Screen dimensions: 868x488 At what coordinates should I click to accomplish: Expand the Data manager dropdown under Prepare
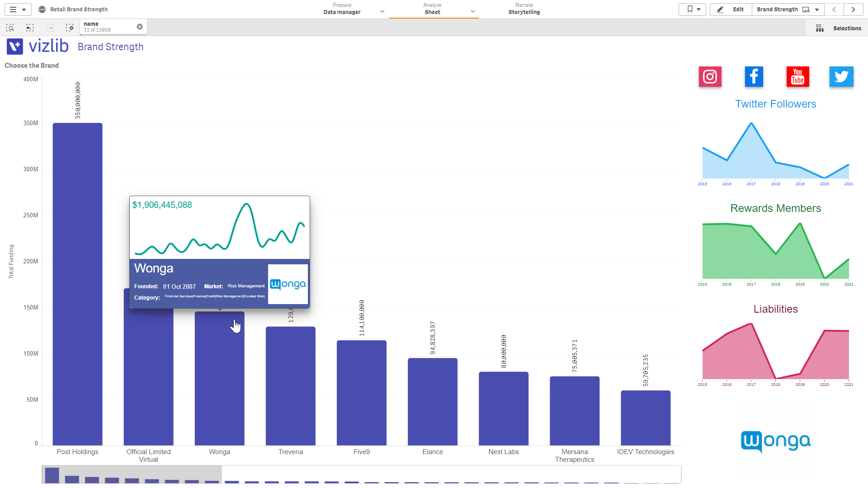(382, 11)
